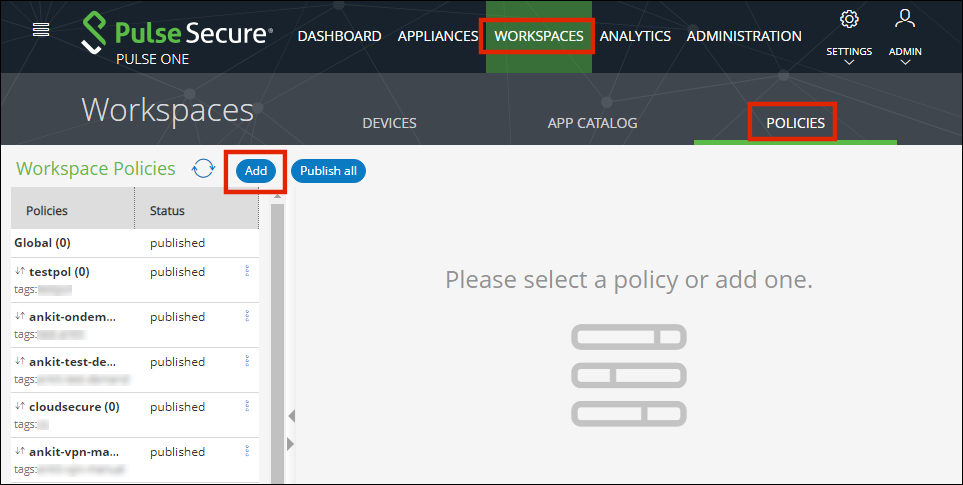
Task: Expand the panel with right arrow
Action: tap(290, 443)
